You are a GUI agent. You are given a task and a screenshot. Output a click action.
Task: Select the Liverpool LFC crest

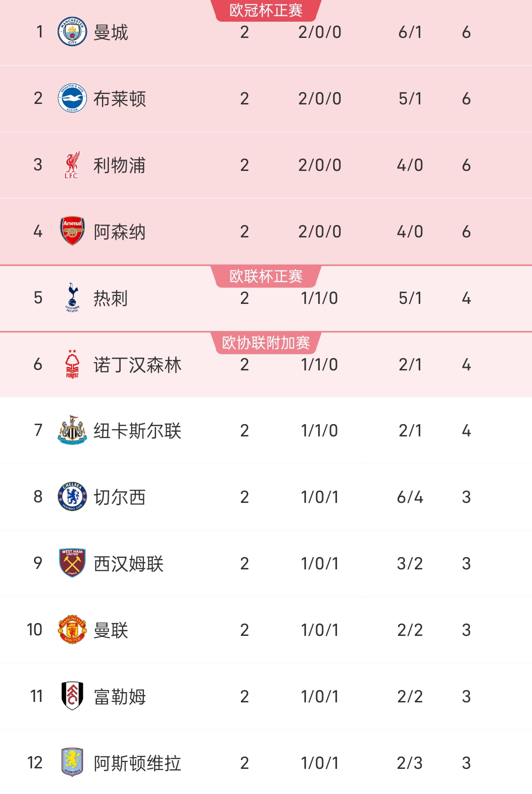click(x=72, y=165)
